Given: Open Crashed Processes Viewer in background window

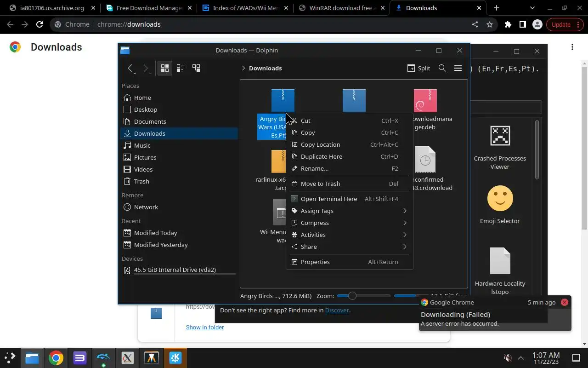Looking at the screenshot, I should click(x=500, y=147).
